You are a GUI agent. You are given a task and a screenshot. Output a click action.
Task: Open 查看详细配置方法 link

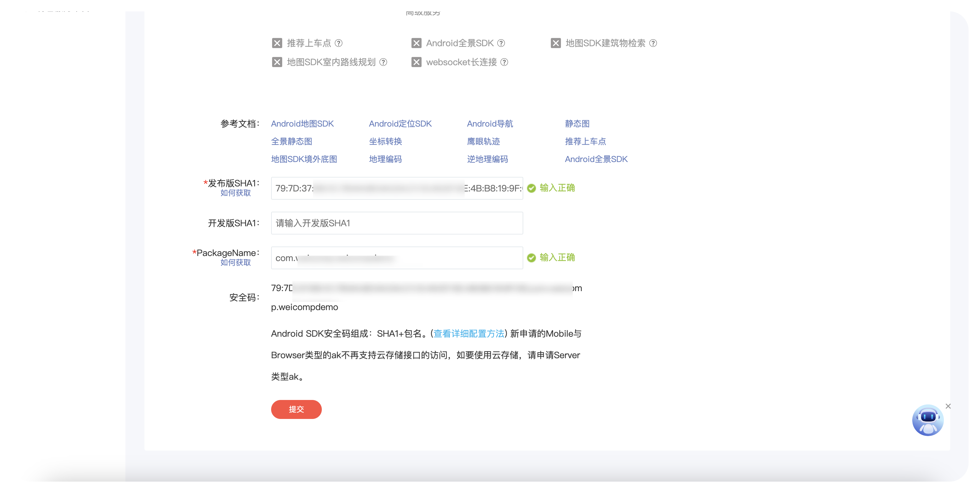469,333
